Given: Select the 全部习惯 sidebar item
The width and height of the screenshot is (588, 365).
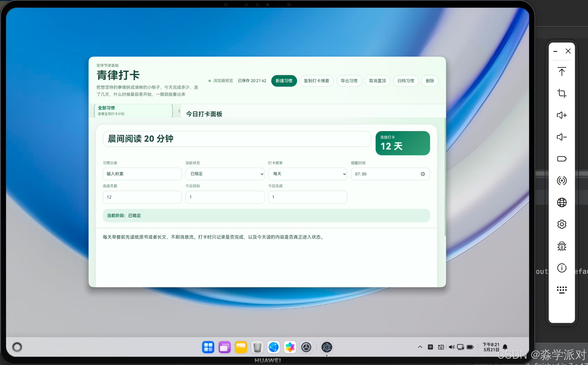Looking at the screenshot, I should point(133,110).
